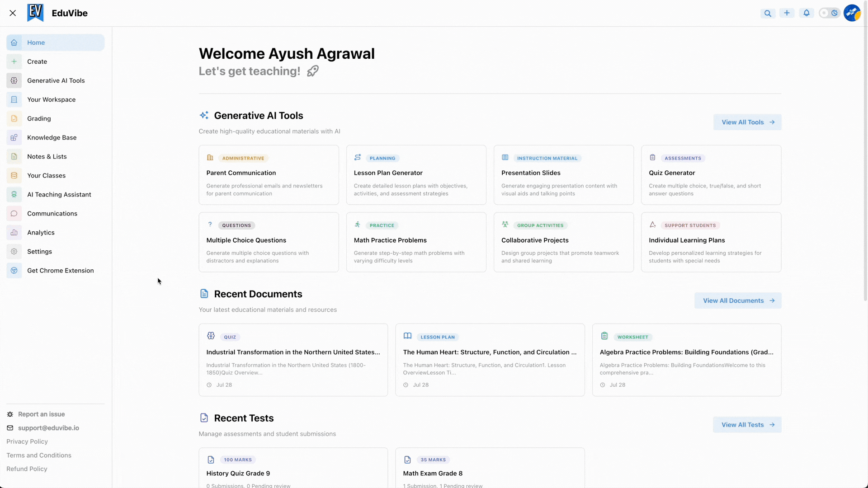Open the notifications bell icon

(x=807, y=13)
